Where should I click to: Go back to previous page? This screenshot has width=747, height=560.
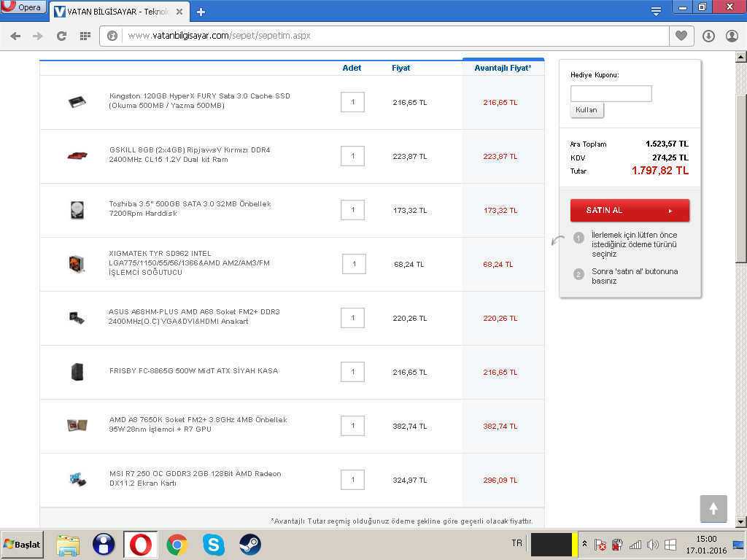(x=16, y=36)
